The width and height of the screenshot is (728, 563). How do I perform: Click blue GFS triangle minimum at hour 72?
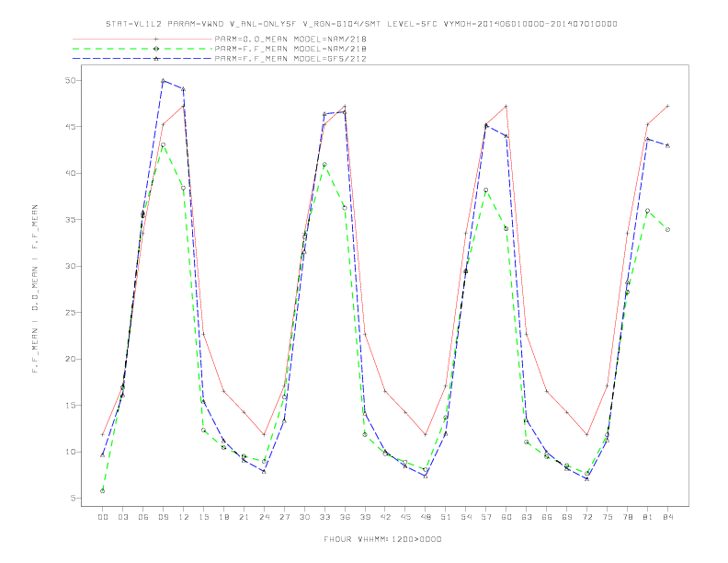(587, 479)
